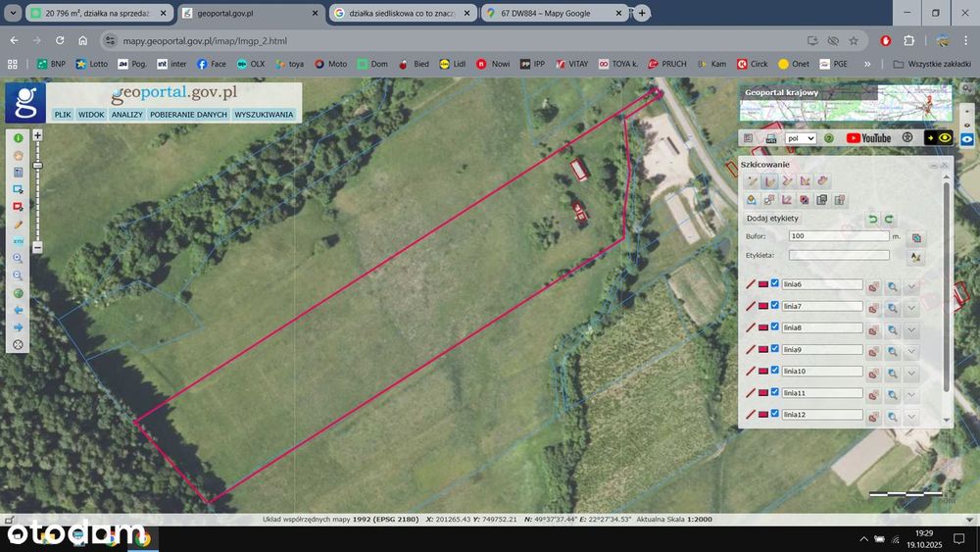Expand the linia8 options chevron
Screen dimensions: 980x552
click(911, 330)
